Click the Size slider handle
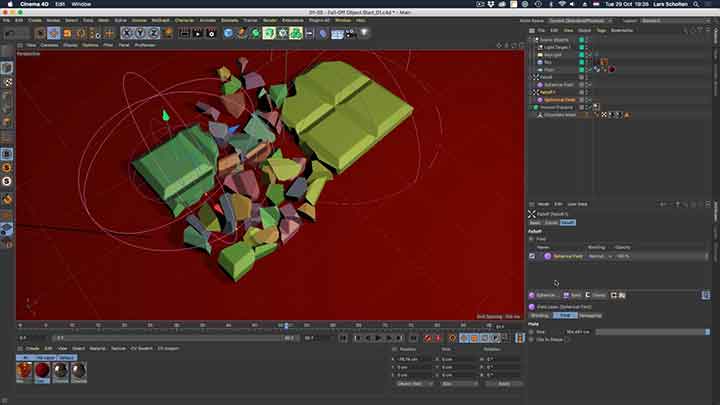The height and width of the screenshot is (405, 720). click(707, 332)
